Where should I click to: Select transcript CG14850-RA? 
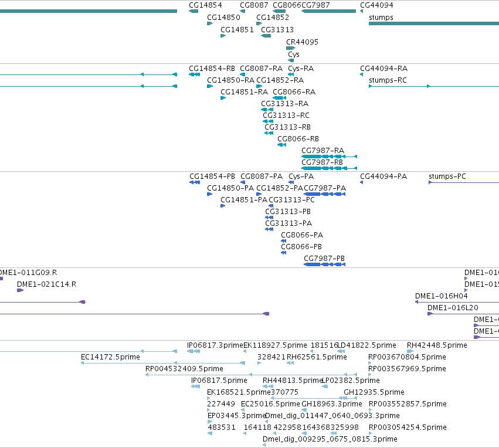click(x=230, y=80)
